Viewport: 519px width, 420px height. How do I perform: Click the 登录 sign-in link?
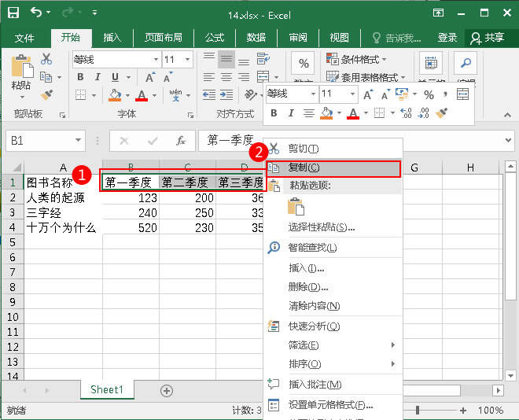[447, 38]
